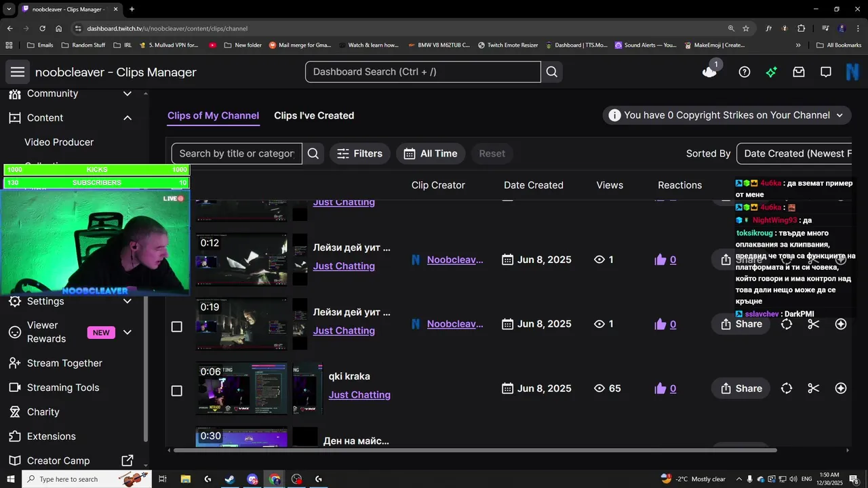Open Extensions in the sidebar
Screen dimensions: 868x488
[52, 436]
